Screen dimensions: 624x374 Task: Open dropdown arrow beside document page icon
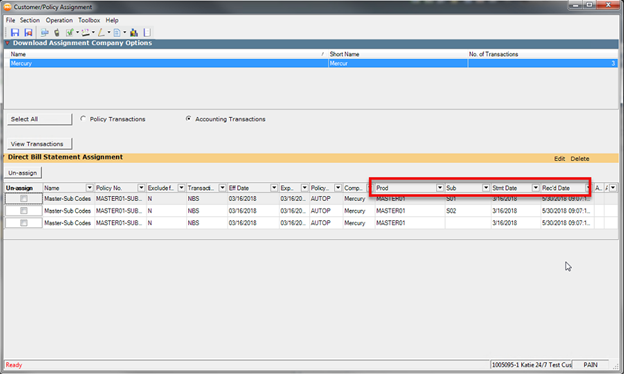[x=124, y=33]
